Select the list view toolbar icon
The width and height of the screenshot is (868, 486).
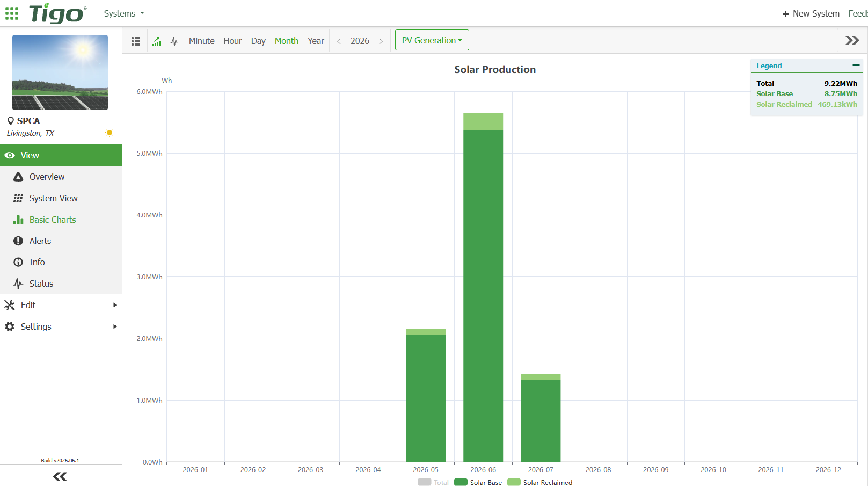[136, 41]
